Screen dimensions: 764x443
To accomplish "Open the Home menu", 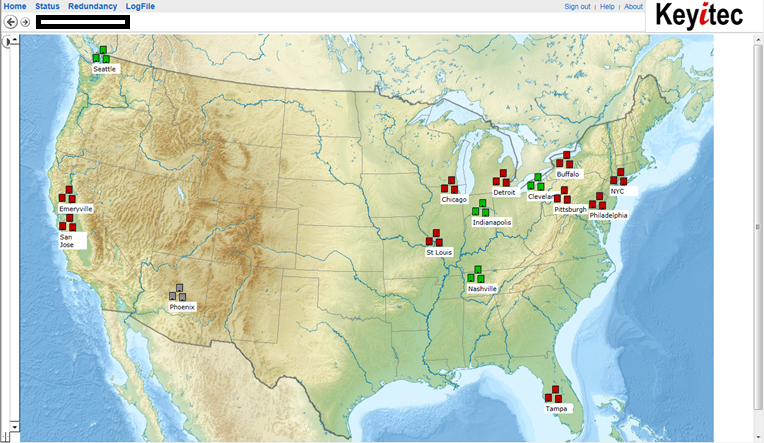I will pyautogui.click(x=15, y=6).
